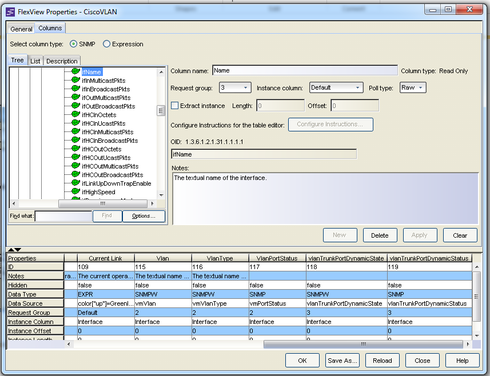Click the leaf icon next to ifInBroadcastPkts
This screenshot has width=490, height=376.
tap(76, 89)
